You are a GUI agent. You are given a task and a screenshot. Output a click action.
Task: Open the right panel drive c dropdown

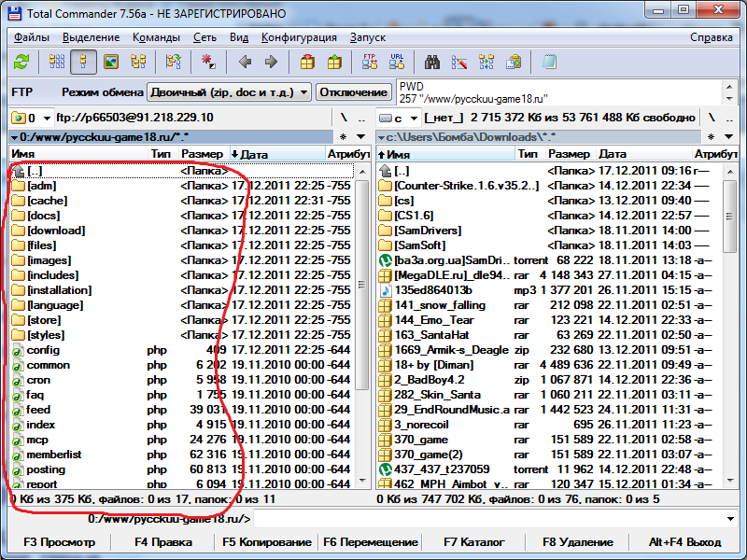[x=399, y=118]
